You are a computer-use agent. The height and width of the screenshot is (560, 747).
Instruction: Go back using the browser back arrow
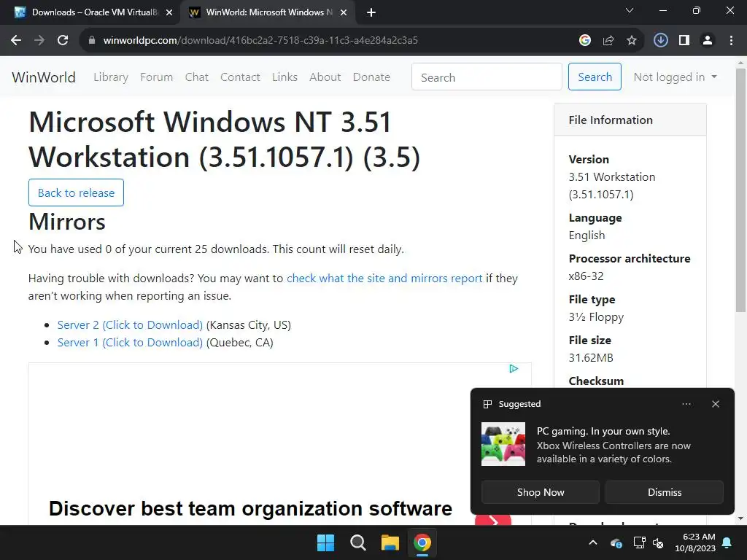pyautogui.click(x=16, y=41)
